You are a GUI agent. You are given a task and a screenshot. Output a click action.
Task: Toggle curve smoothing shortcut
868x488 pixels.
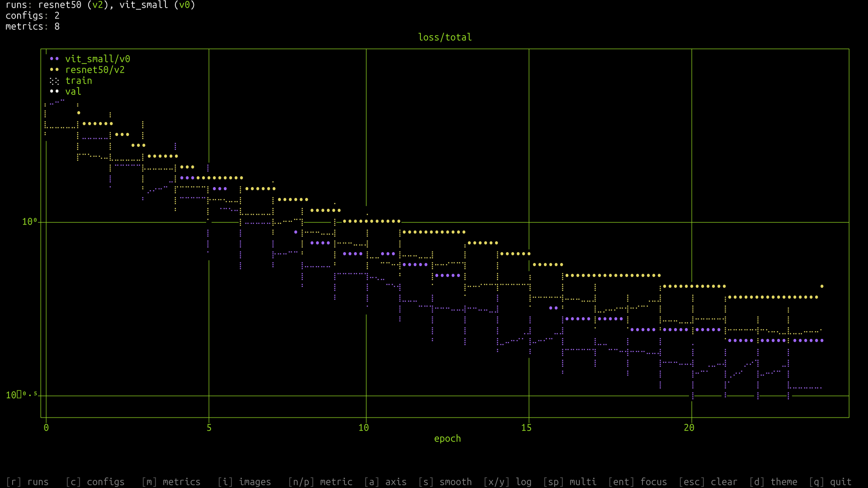445,482
